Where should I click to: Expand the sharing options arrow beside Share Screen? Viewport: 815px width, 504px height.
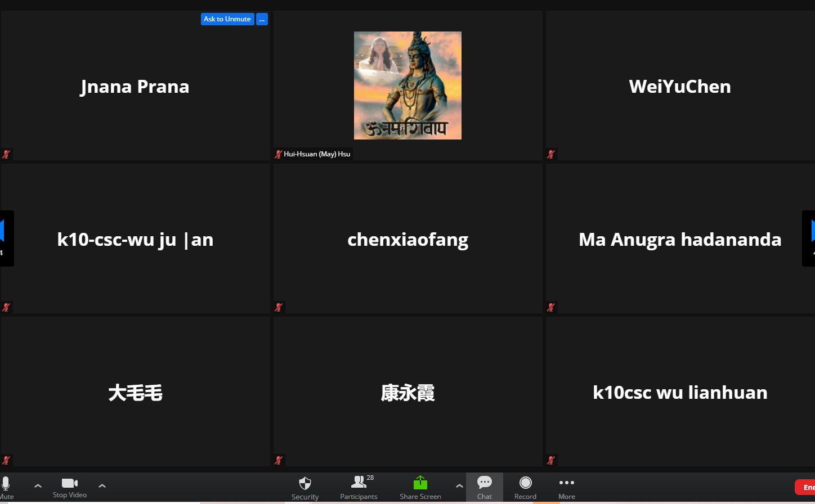tap(459, 485)
